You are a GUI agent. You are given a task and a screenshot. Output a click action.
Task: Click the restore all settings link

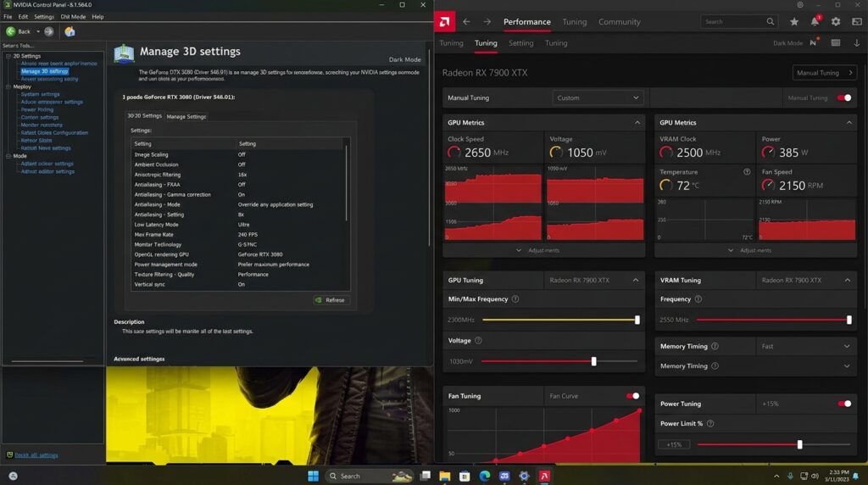(36, 455)
